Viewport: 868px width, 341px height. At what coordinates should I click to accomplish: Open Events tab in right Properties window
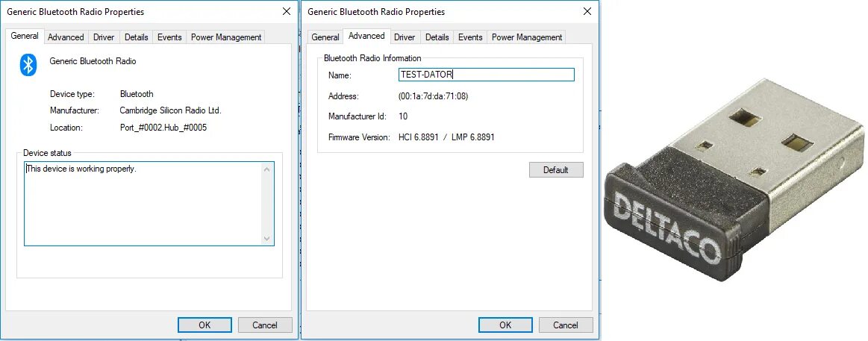(x=470, y=37)
